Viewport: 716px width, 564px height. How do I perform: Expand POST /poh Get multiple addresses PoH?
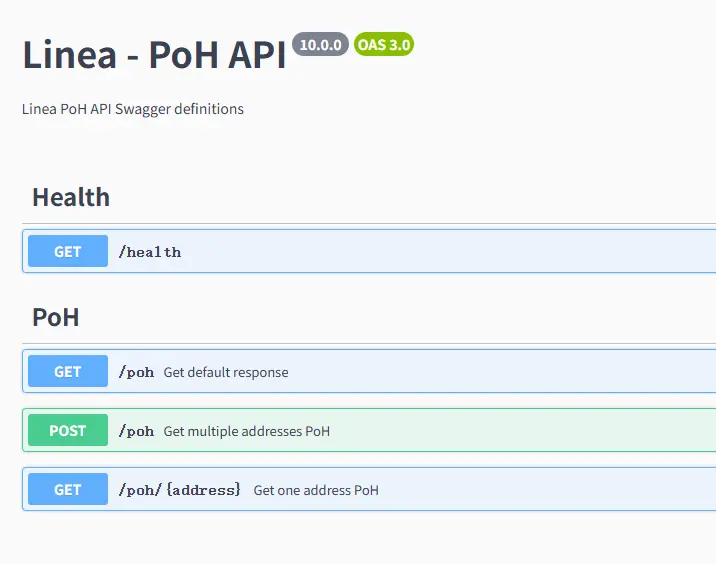pyautogui.click(x=369, y=430)
